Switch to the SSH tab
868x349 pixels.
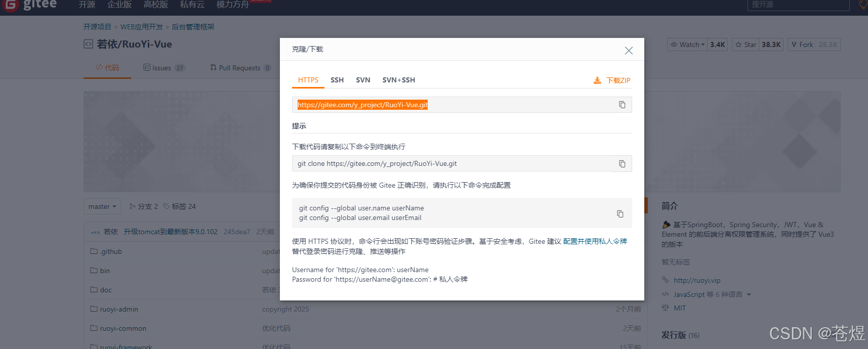pyautogui.click(x=337, y=80)
